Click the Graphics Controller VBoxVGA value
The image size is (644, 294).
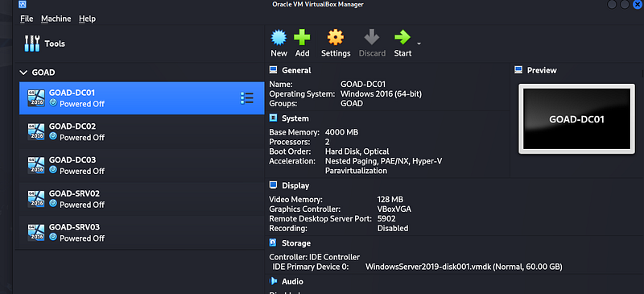click(x=394, y=209)
